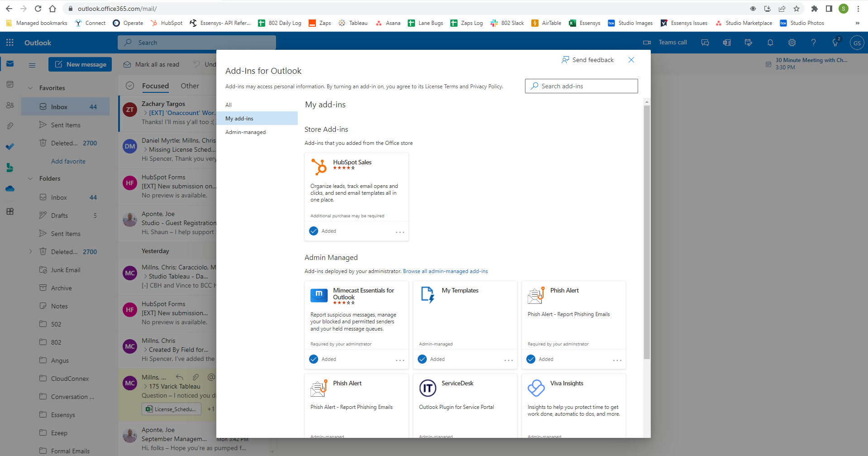
Task: Open HubSpot Sales more options ellipsis
Action: [x=400, y=232]
